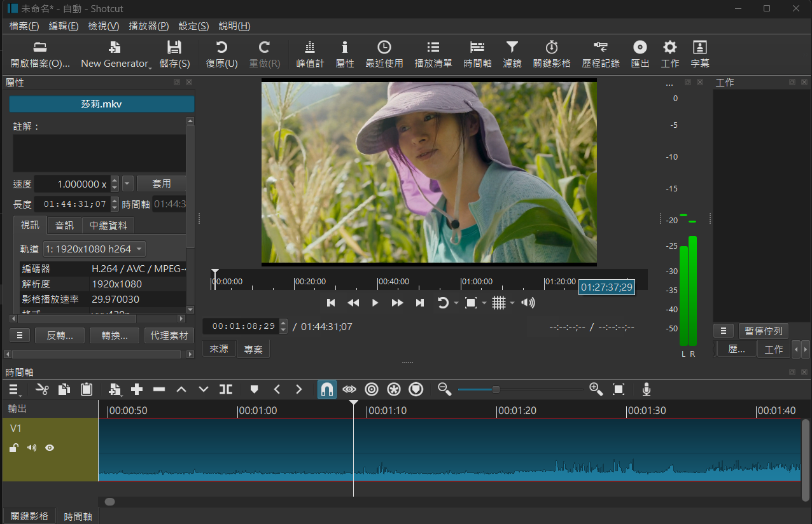Zoom out the timeline with magnifier minus
The height and width of the screenshot is (524, 812).
click(445, 389)
